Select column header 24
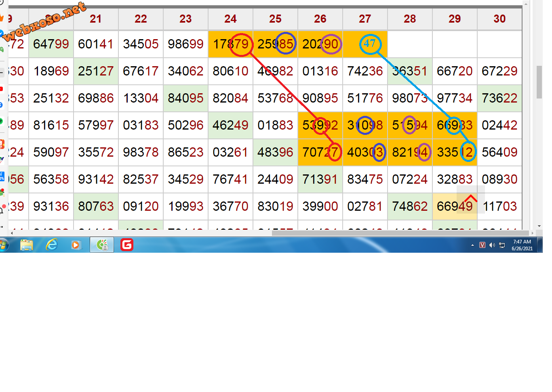Image resolution: width=552 pixels, height=392 pixels. click(x=230, y=19)
